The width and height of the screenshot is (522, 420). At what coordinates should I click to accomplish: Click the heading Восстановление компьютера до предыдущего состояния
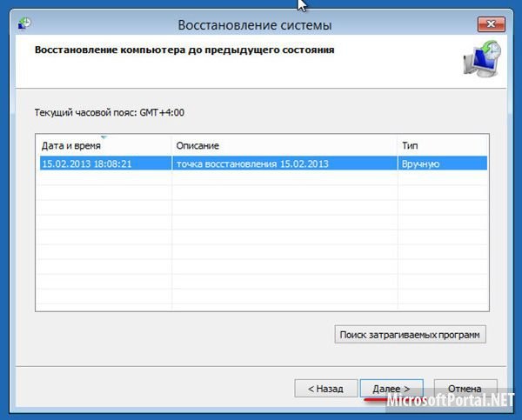(184, 50)
